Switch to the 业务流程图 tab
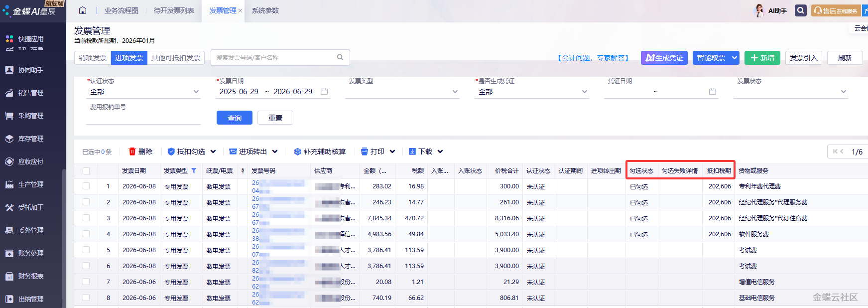This screenshot has height=308, width=868. (122, 10)
